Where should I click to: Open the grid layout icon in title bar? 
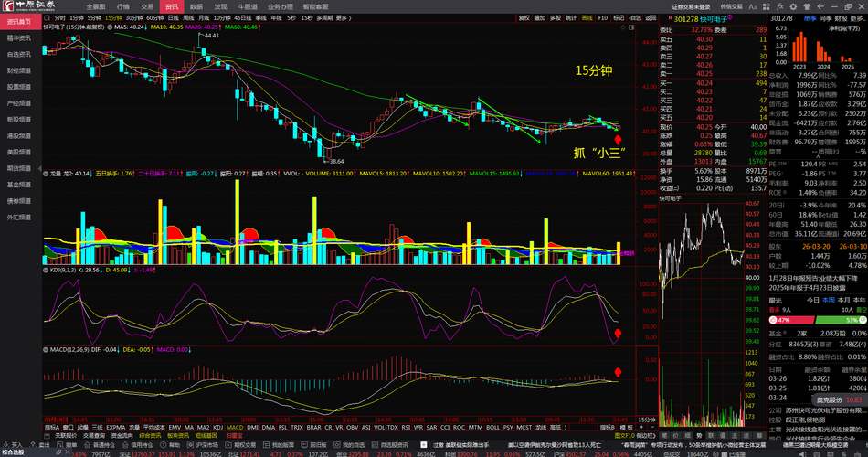pyautogui.click(x=767, y=6)
